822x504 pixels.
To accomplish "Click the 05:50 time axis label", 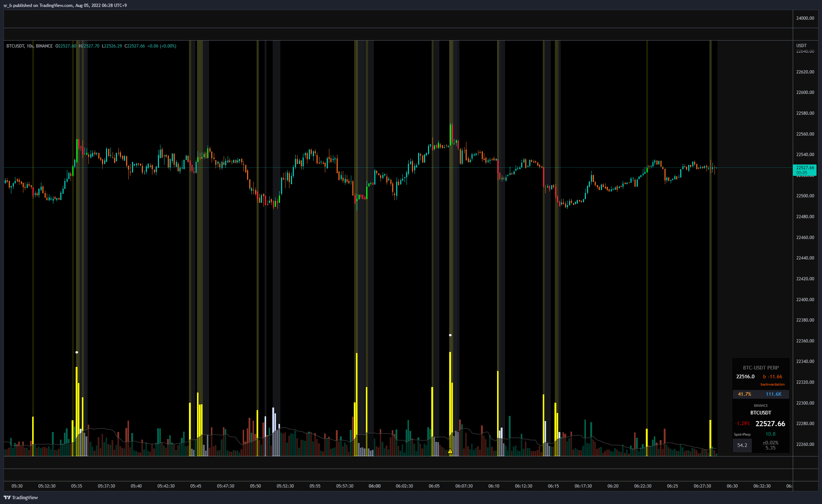I will 255,486.
